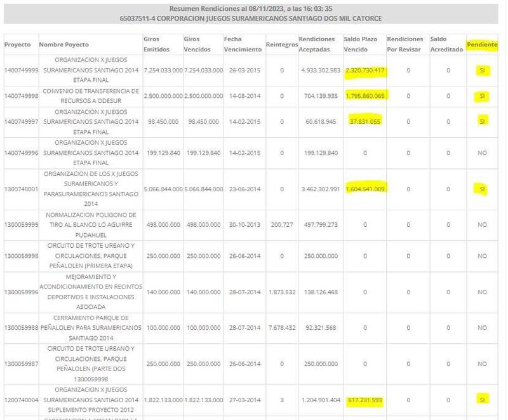
Task: Click the report title Resumen Rendiciones al 08/11/2023
Action: (251, 9)
